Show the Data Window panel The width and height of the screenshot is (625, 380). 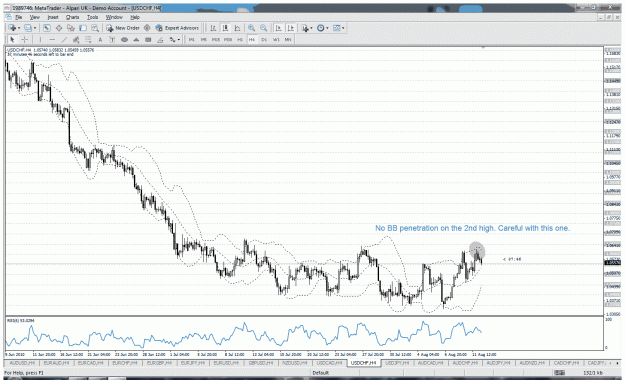click(59, 28)
